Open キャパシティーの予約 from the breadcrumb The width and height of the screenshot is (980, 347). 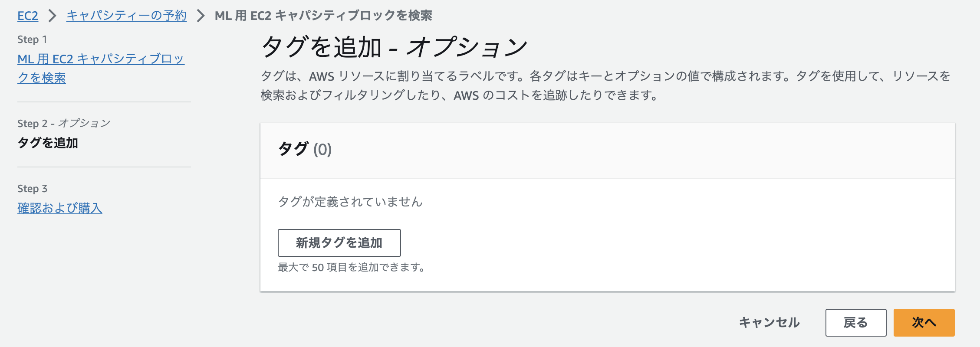[126, 16]
